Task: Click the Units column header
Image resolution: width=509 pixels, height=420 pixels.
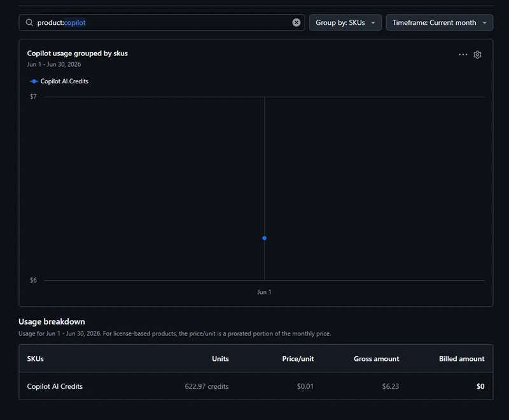Action: pos(220,359)
